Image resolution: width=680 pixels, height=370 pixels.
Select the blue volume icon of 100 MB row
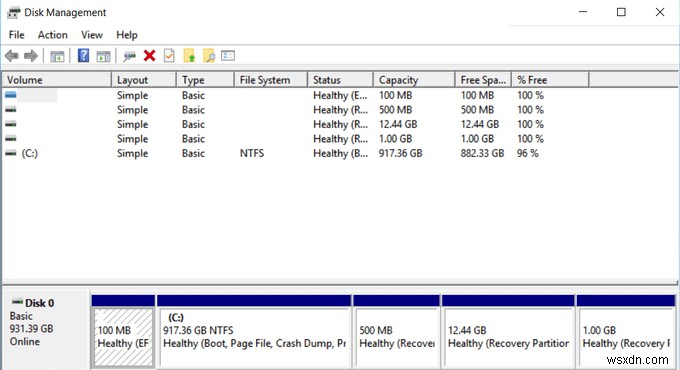tap(11, 95)
